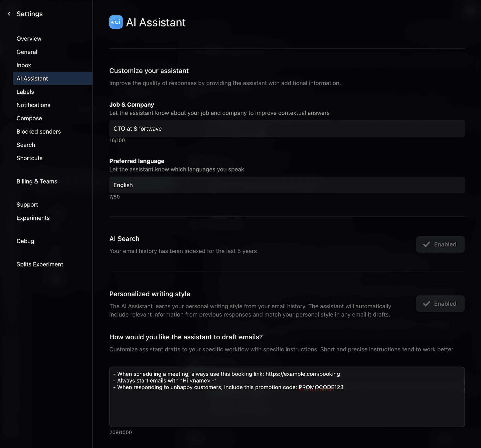
Task: Open the General settings section
Action: pos(27,52)
